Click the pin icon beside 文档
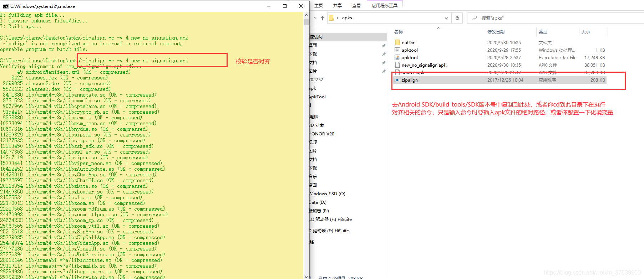 point(384,63)
